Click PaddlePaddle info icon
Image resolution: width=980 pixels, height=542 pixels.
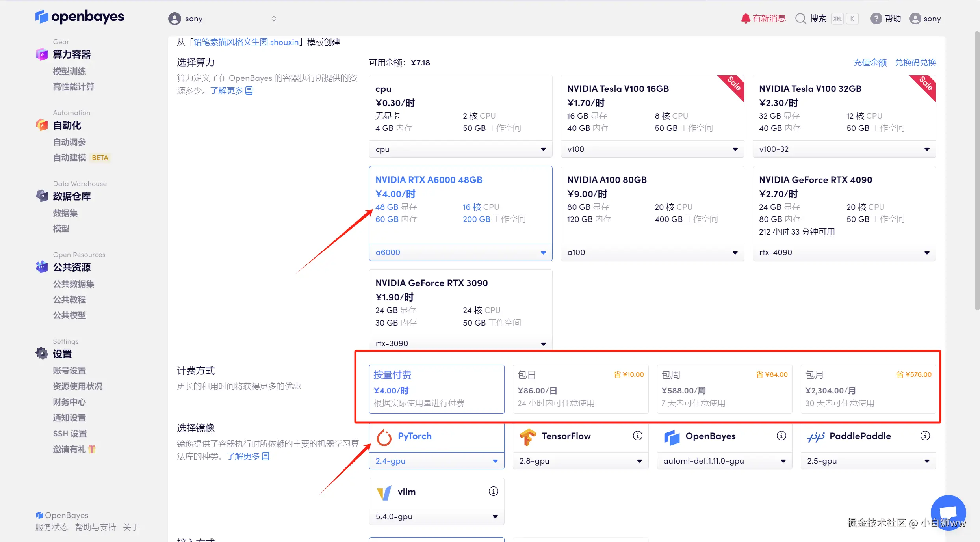[x=925, y=436]
